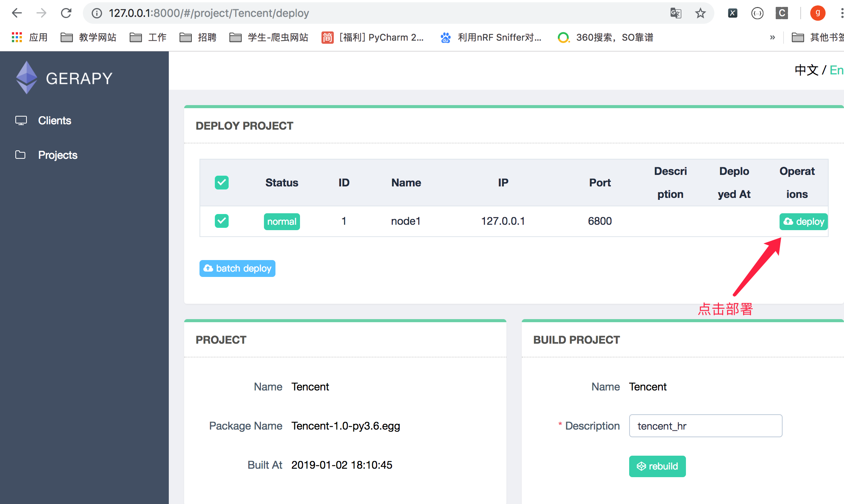Uncheck the node1 row checkbox
Screen dimensions: 844x504
(x=222, y=221)
